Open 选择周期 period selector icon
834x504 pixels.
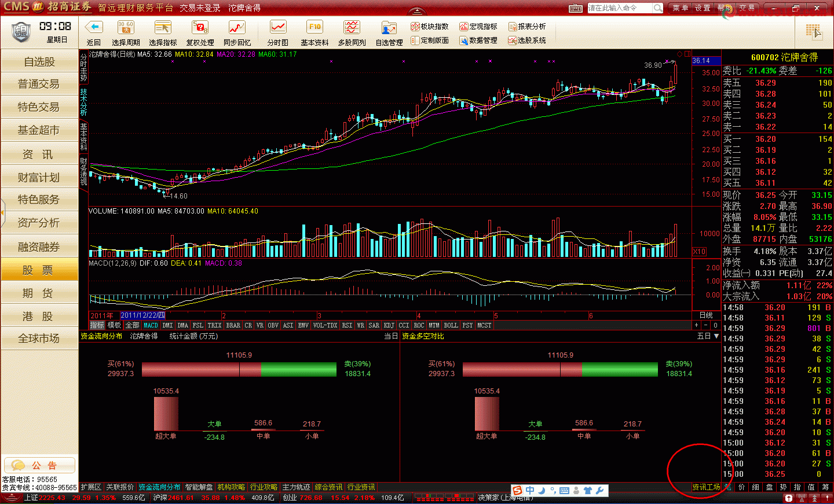pos(126,27)
